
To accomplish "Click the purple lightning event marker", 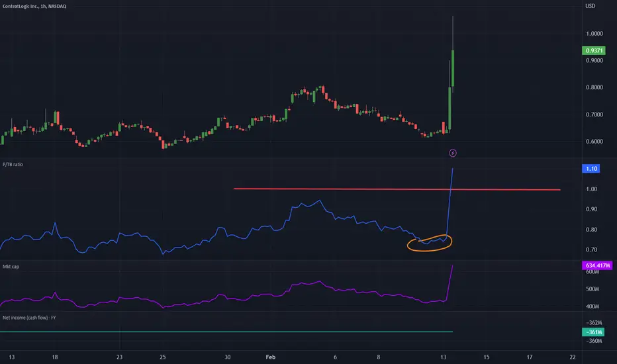I will pos(453,153).
